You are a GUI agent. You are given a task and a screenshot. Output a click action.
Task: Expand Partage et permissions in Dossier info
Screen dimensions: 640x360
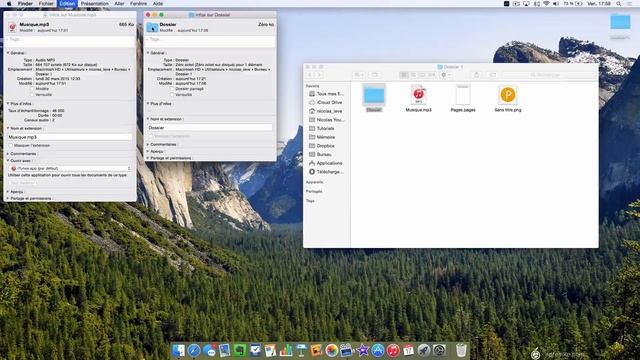pos(148,158)
